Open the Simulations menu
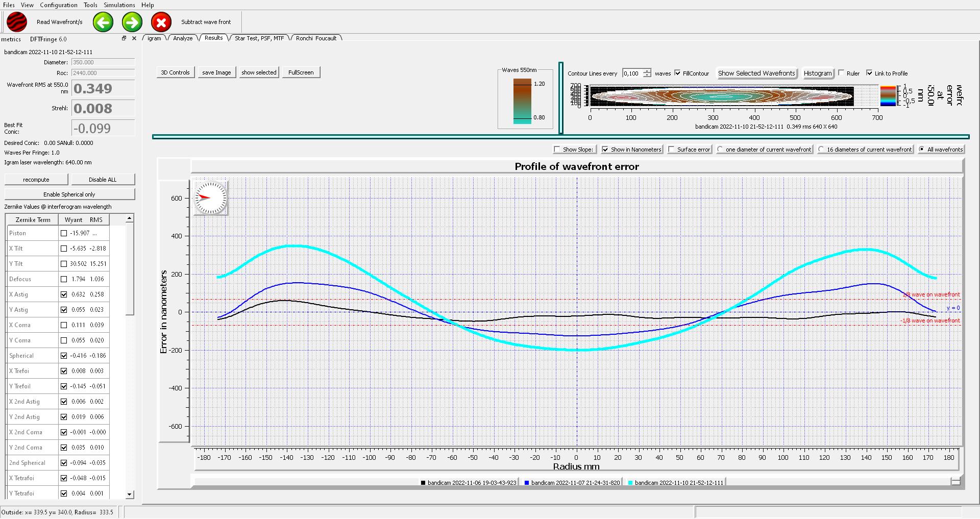Viewport: 980px width, 519px height. coord(119,5)
